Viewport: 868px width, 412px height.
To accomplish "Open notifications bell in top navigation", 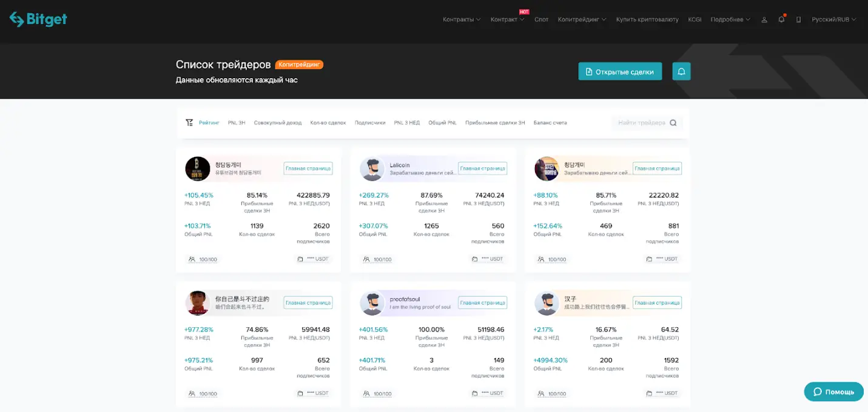I will (x=781, y=19).
